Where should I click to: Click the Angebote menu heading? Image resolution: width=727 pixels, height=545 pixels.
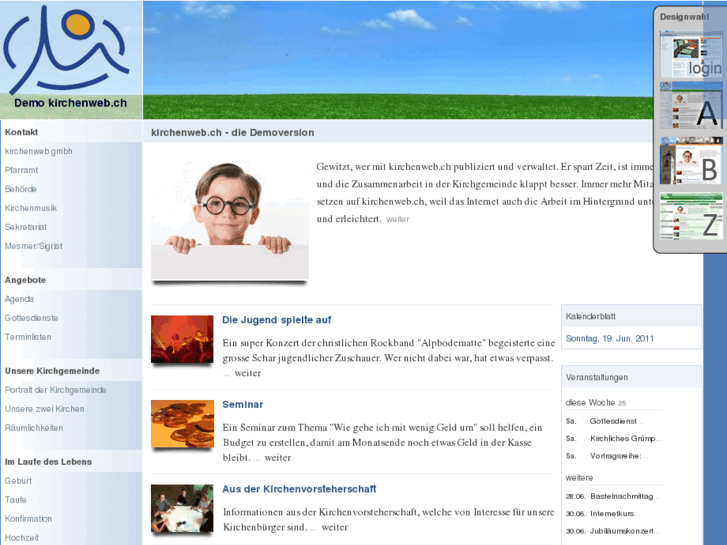point(26,280)
